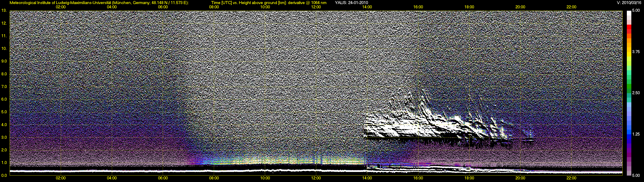Click the "10:00" label on the upper time axis

pyautogui.click(x=265, y=7)
